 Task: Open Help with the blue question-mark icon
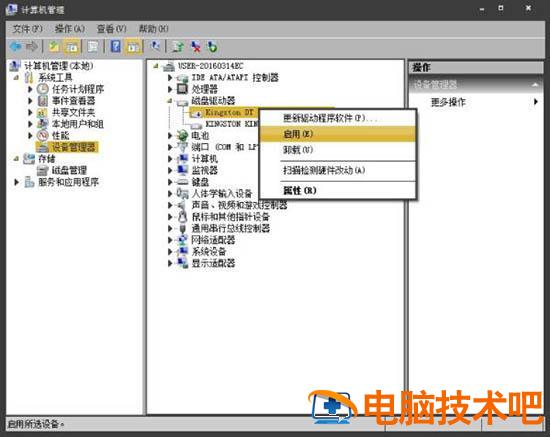pos(116,46)
